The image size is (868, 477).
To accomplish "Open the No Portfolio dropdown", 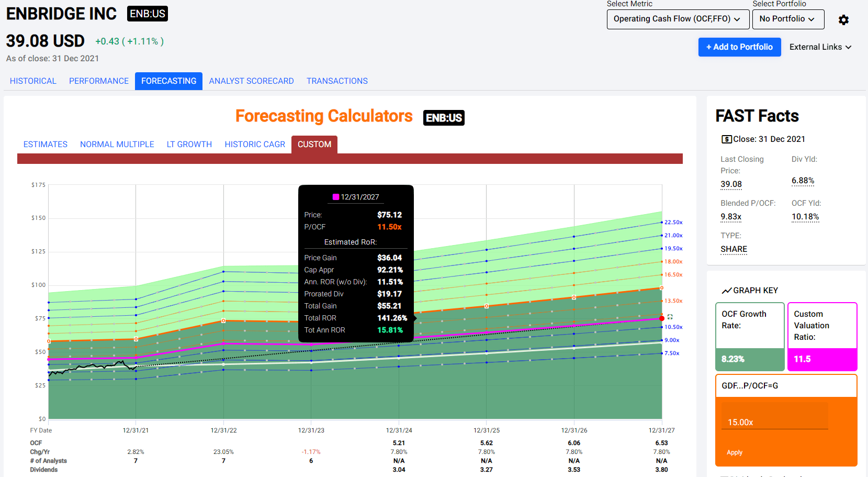I will 788,19.
